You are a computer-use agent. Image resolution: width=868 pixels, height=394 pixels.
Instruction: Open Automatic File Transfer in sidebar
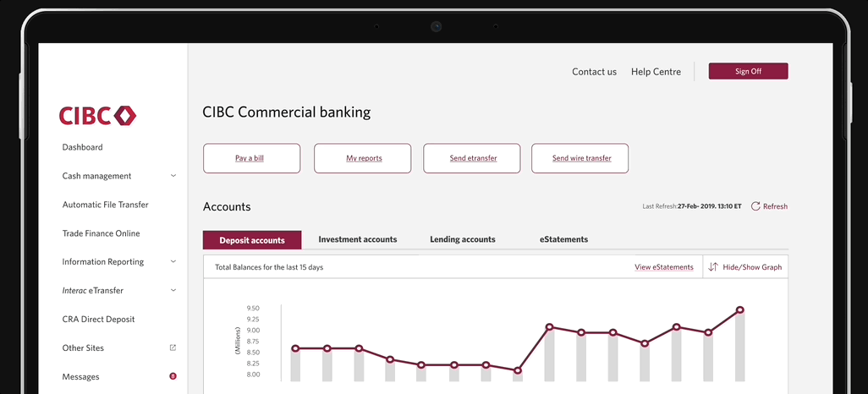pos(105,205)
